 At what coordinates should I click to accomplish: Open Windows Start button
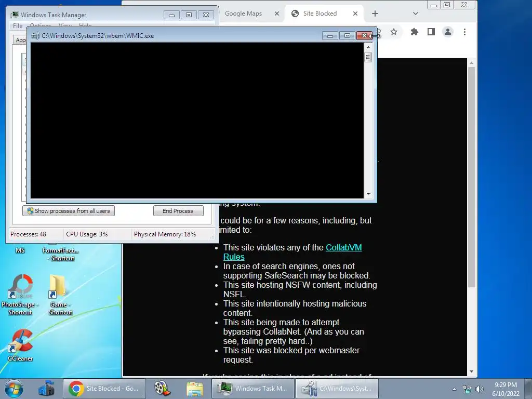coord(14,389)
